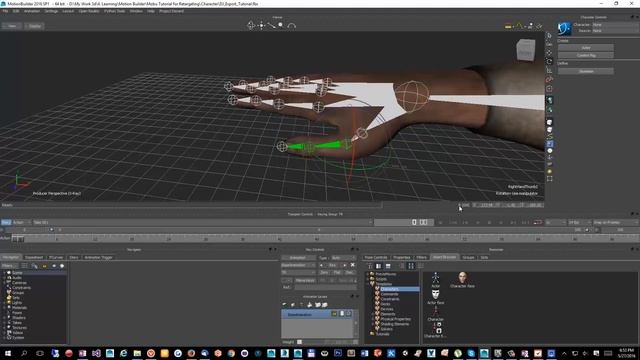
Task: Click the Skeleton define button
Action: pos(586,71)
